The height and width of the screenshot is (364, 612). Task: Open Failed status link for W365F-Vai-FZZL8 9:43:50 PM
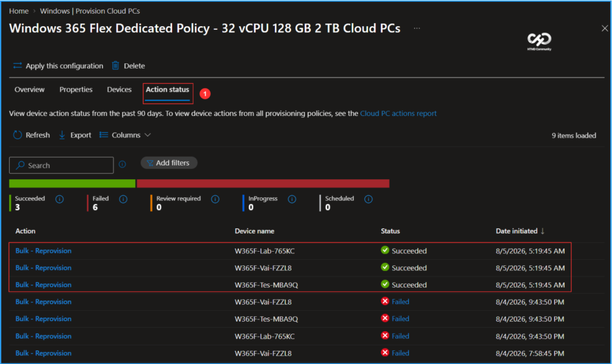click(400, 302)
